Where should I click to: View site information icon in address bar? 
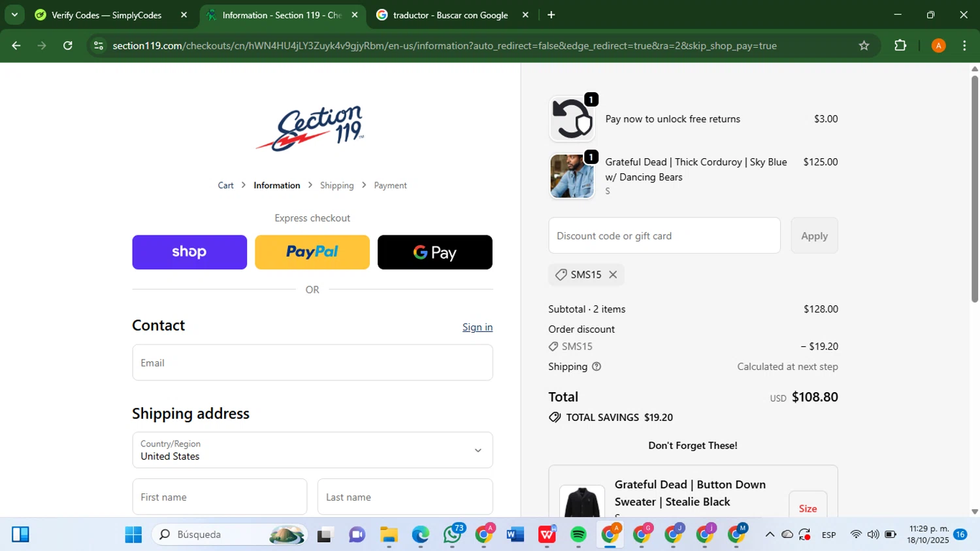click(99, 46)
